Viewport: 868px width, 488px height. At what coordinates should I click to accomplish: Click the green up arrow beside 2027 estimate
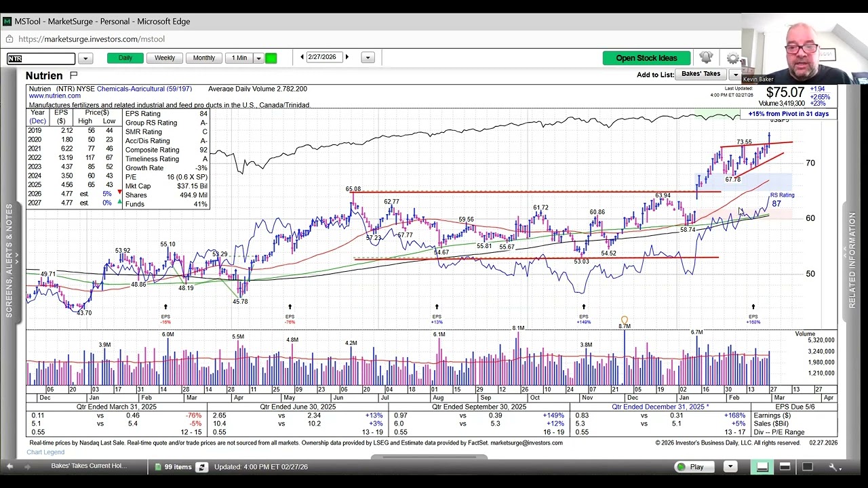[x=120, y=202]
